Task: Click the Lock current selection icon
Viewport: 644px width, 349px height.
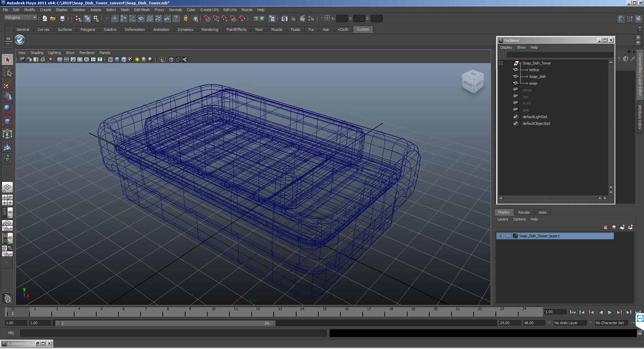Action: pos(185,19)
